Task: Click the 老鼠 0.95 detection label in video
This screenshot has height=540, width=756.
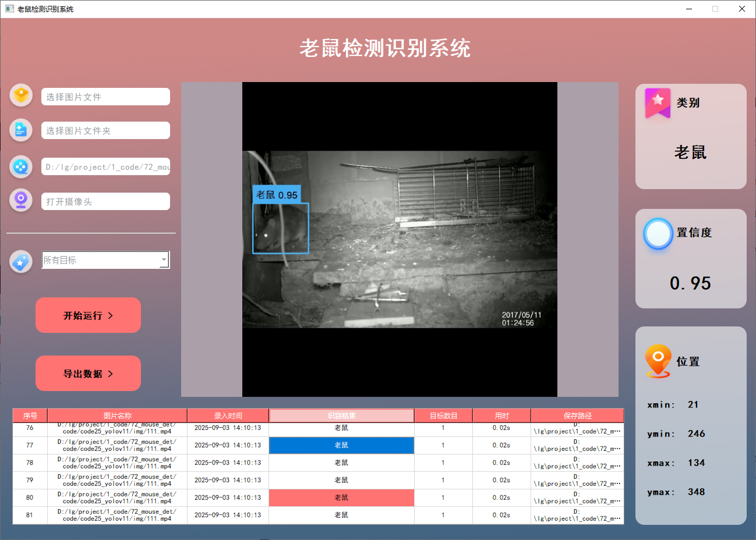Action: (277, 195)
